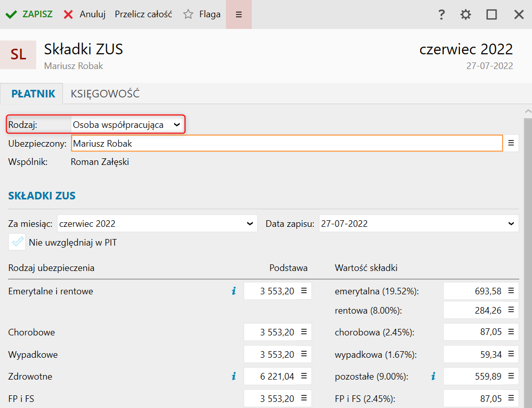Click info icon next to Emerytalne i rentowe
Screen dimensions: 532x408
point(234,291)
